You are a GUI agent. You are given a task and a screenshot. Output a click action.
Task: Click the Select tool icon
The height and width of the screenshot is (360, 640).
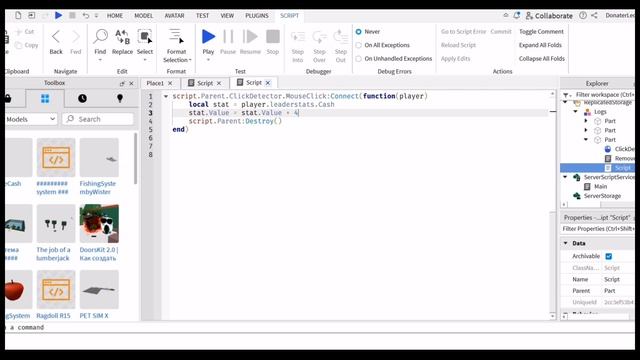144,36
